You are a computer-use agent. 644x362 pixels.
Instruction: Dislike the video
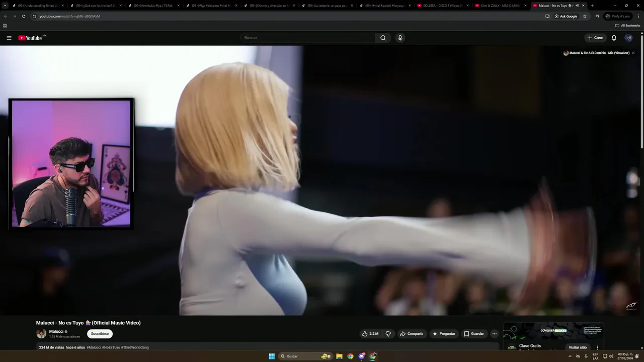[388, 334]
